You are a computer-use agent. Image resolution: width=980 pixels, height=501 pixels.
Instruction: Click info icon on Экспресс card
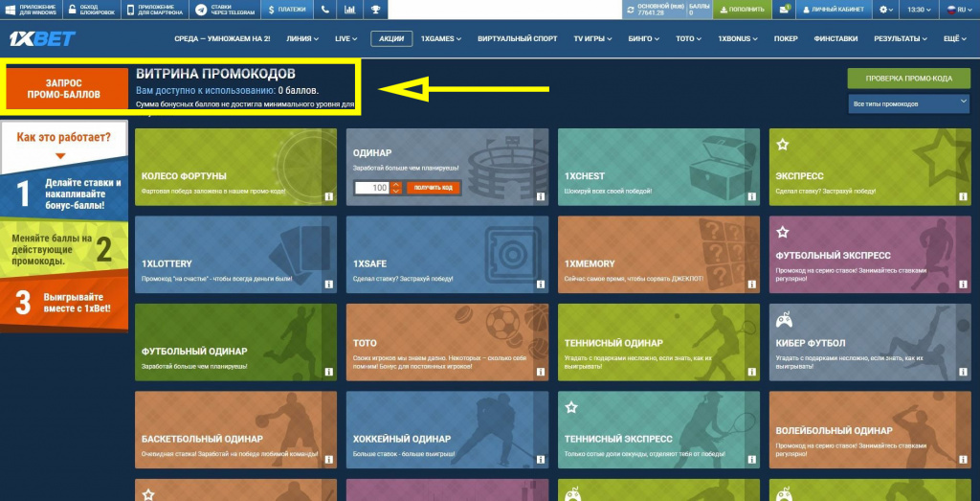click(x=963, y=196)
